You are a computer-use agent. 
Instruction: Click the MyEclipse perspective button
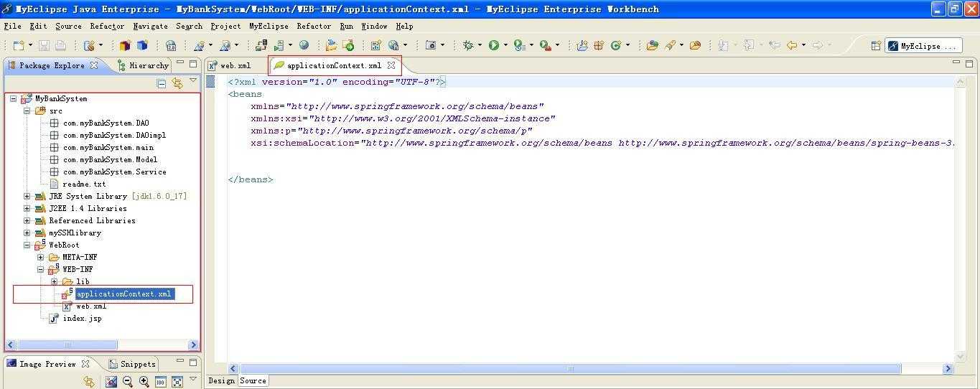tap(923, 46)
